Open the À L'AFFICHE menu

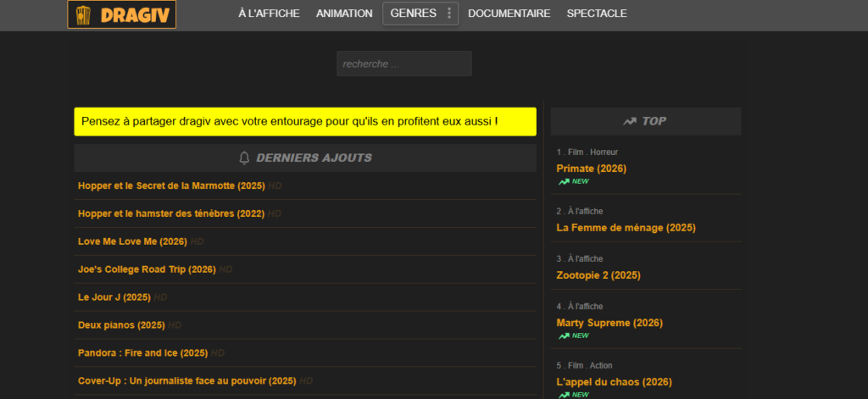269,14
